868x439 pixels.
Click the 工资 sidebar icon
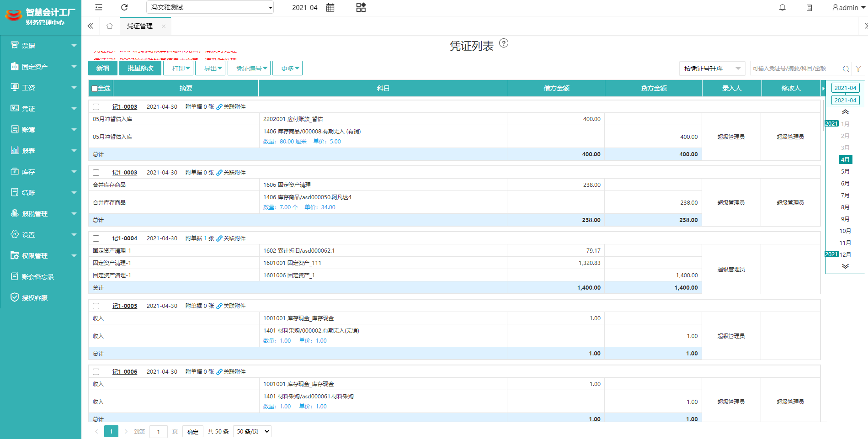point(15,87)
